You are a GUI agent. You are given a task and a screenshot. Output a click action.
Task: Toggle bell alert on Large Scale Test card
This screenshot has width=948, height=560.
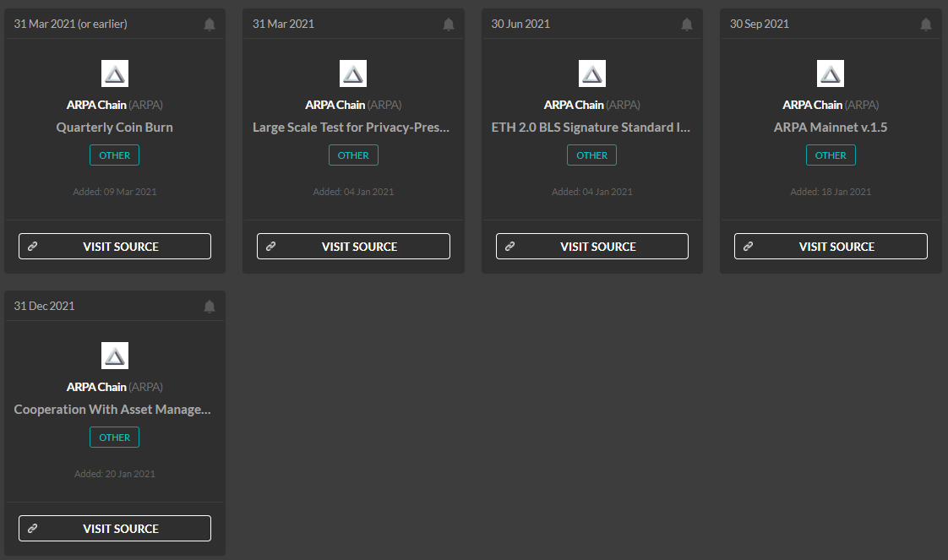click(x=448, y=24)
